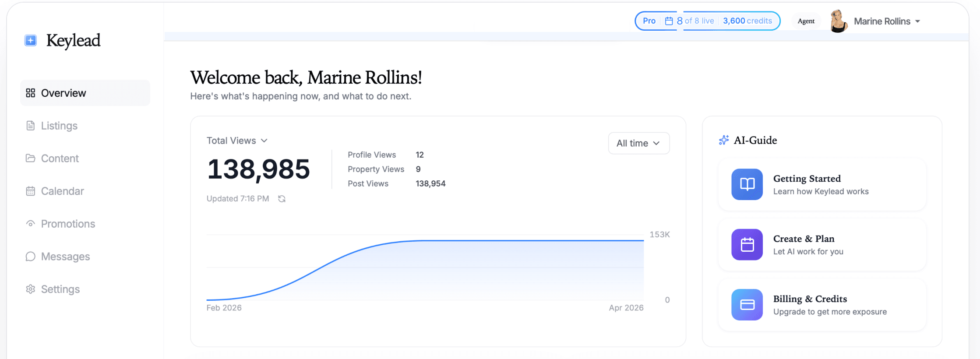This screenshot has height=359, width=980.
Task: Click the Keylead logo icon
Action: pyautogui.click(x=31, y=40)
